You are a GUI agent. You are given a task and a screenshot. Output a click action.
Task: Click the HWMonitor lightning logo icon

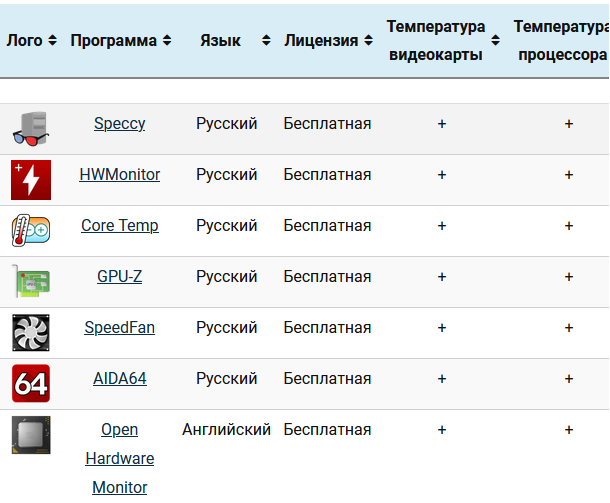coord(30,180)
